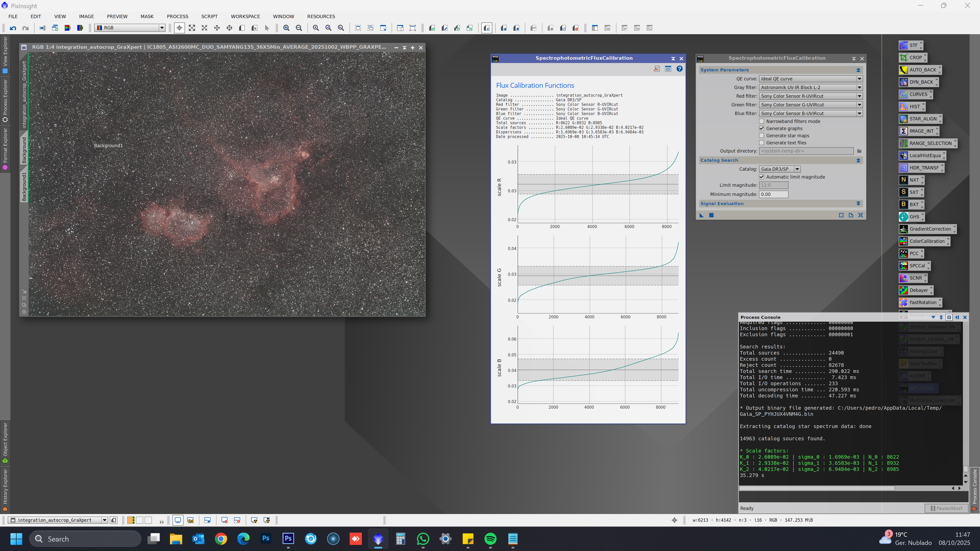Click the output directory folder icon
This screenshot has width=980, height=551.
859,151
